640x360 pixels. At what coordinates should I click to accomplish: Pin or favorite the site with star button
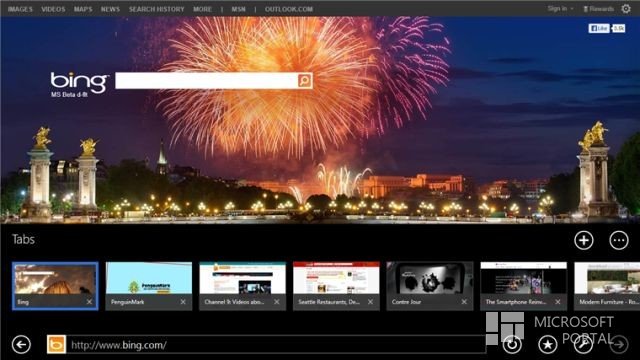click(x=548, y=344)
